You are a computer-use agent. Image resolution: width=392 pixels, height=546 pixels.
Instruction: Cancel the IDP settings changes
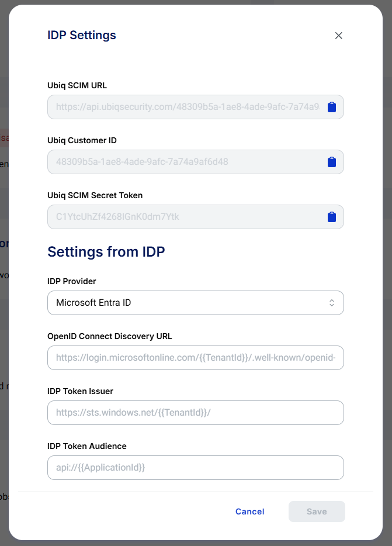[250, 512]
